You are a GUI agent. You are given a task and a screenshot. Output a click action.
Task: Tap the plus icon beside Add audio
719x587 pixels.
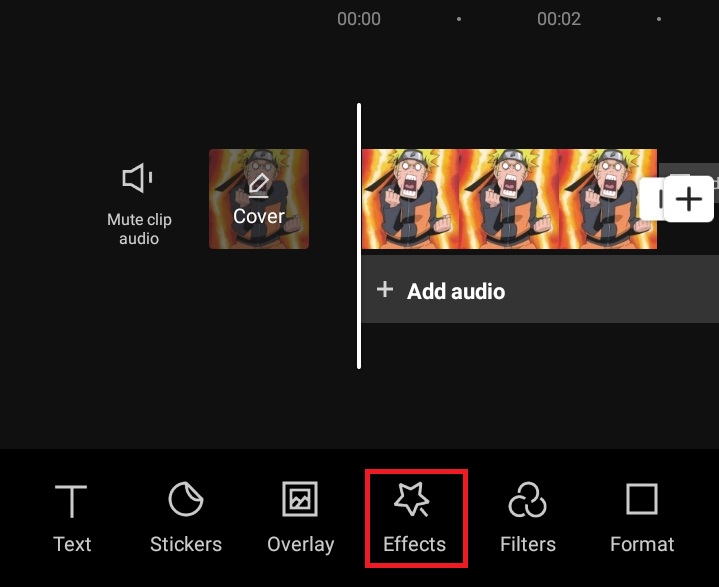tap(385, 289)
